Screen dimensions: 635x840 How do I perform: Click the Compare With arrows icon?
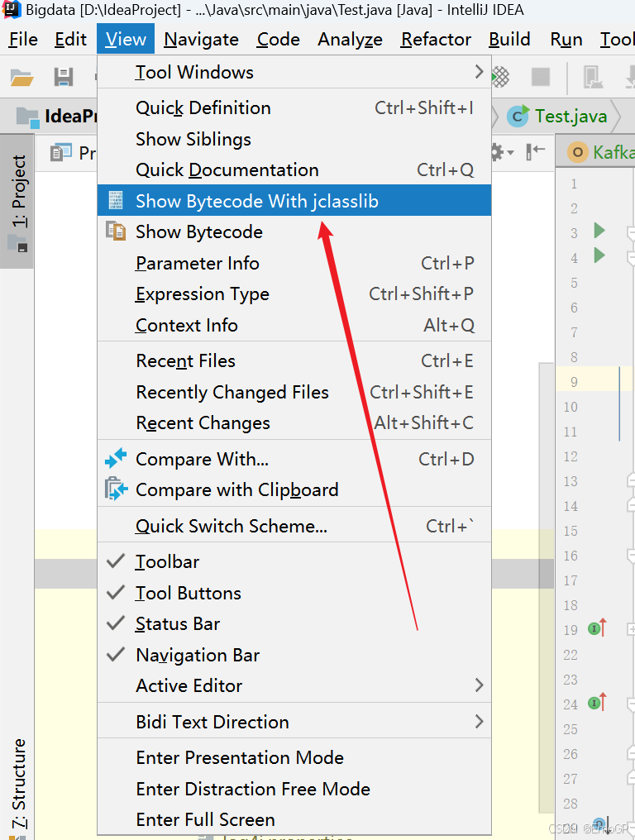(x=116, y=459)
